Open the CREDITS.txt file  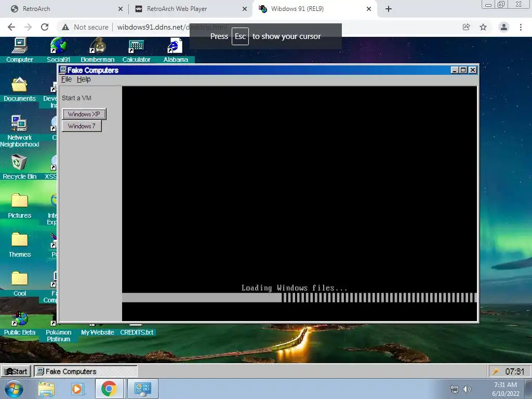pyautogui.click(x=137, y=332)
